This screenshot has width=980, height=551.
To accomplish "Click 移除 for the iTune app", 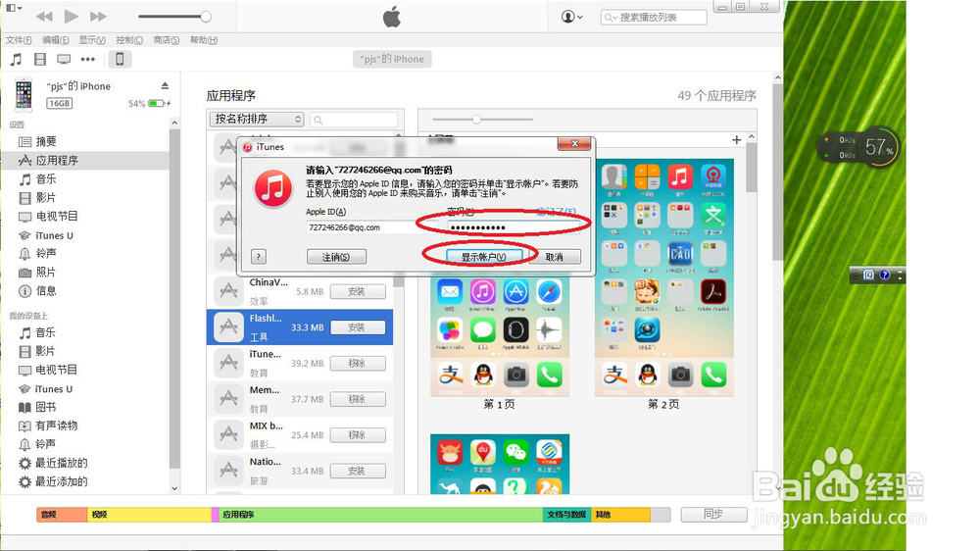I will [x=358, y=364].
